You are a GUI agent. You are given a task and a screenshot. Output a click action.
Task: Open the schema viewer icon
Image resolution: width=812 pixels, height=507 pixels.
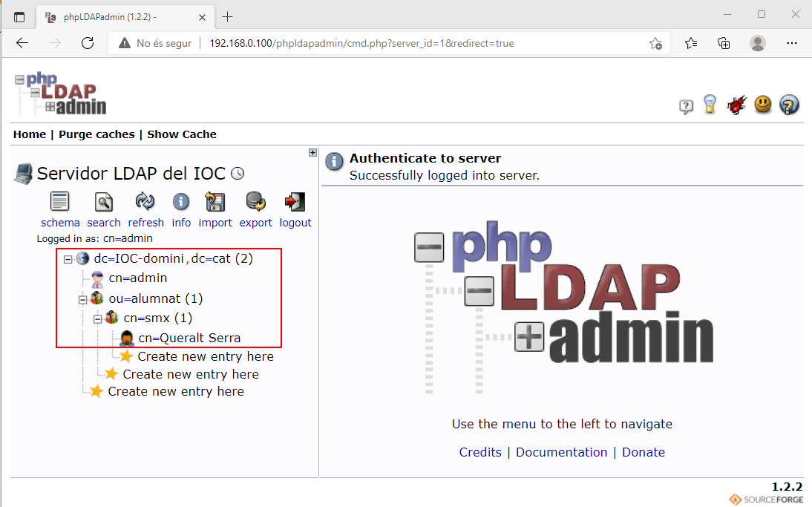click(60, 202)
